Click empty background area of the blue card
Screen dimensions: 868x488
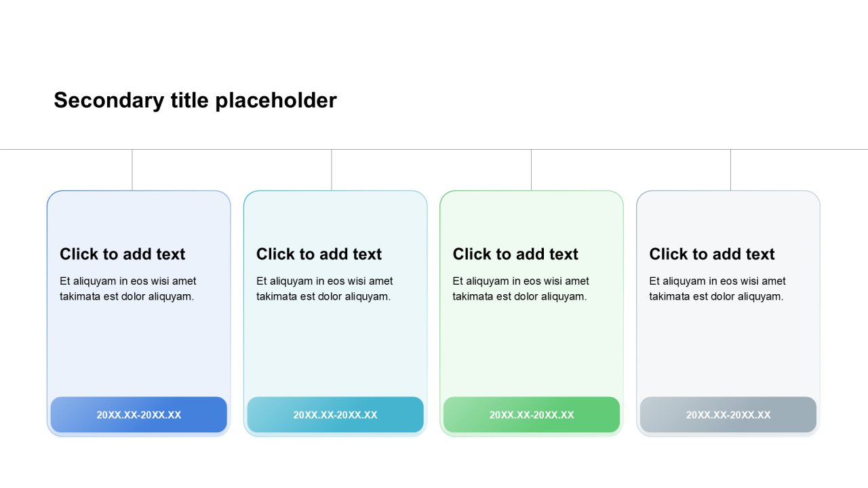pos(139,349)
